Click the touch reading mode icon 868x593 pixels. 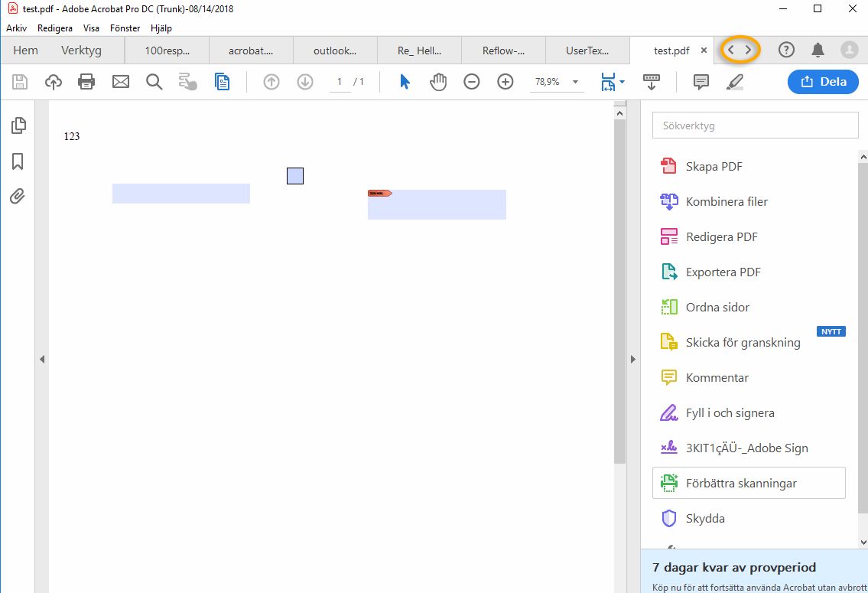click(187, 82)
